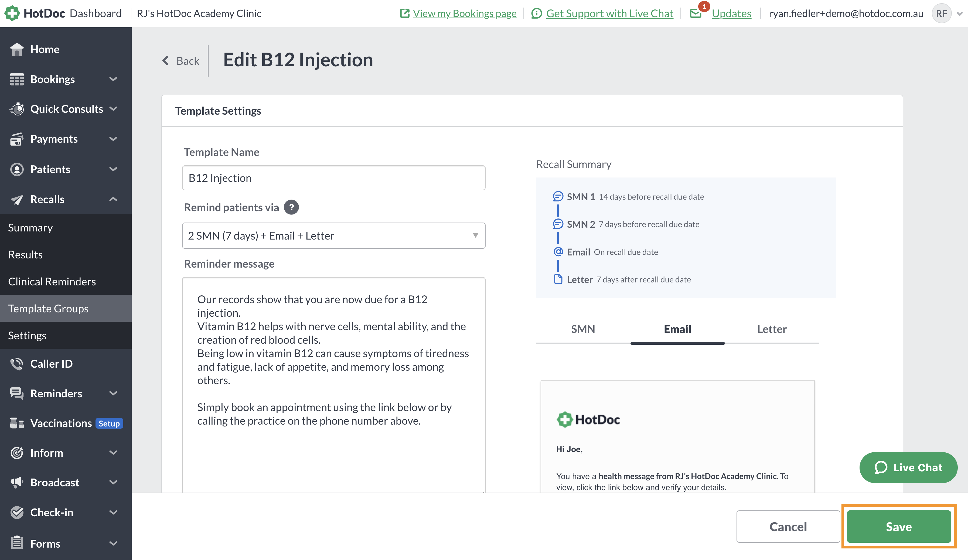Click the Bookings calendar icon
The width and height of the screenshot is (968, 560).
pyautogui.click(x=17, y=79)
